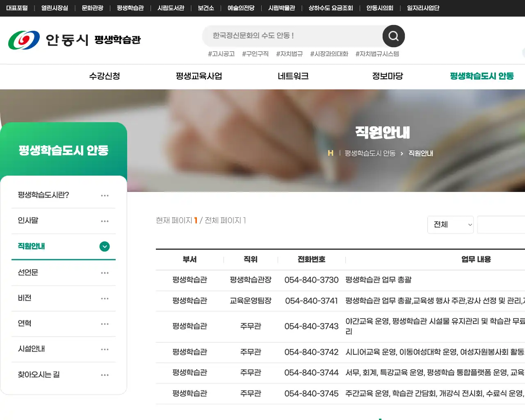Image resolution: width=525 pixels, height=420 pixels.
Task: Open the 전체 filter dropdown
Action: pyautogui.click(x=450, y=225)
